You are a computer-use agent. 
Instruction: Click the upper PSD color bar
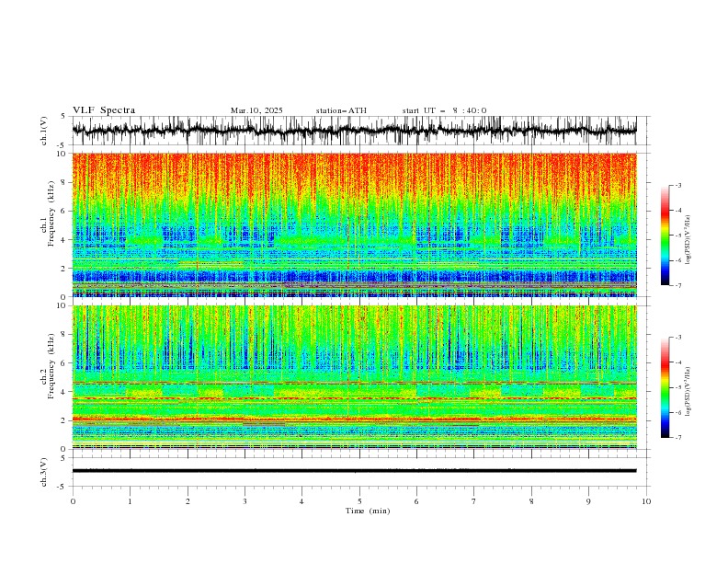665,236
